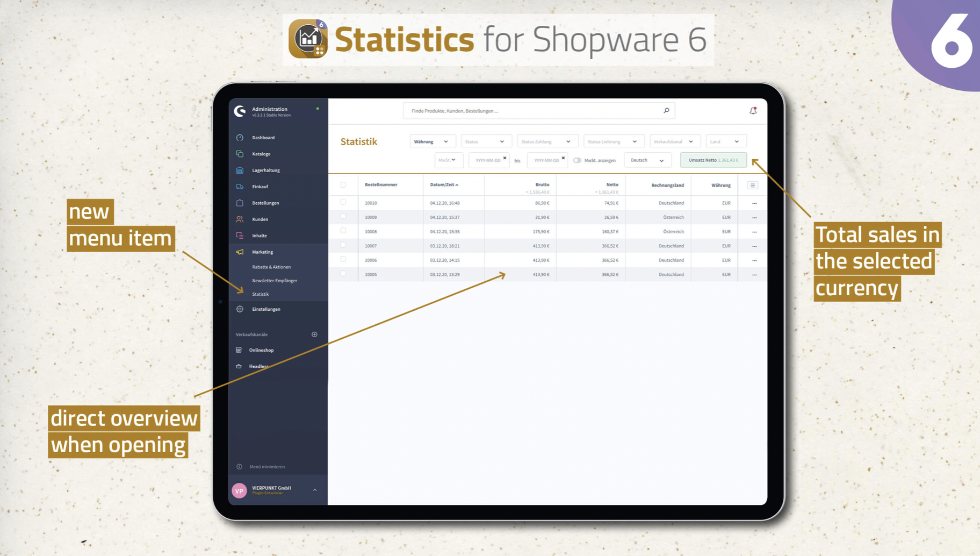The height and width of the screenshot is (556, 980).
Task: Open the Land dropdown
Action: [726, 141]
